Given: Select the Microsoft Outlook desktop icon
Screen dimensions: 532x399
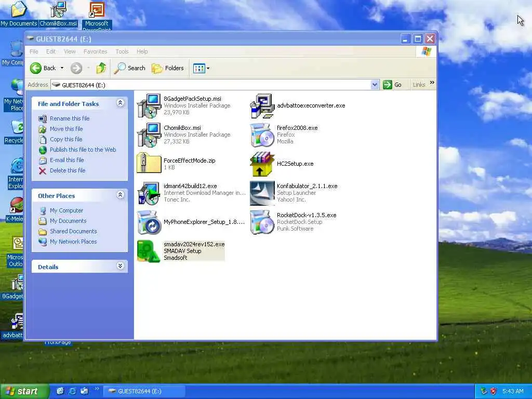Looking at the screenshot, I should click(15, 252).
